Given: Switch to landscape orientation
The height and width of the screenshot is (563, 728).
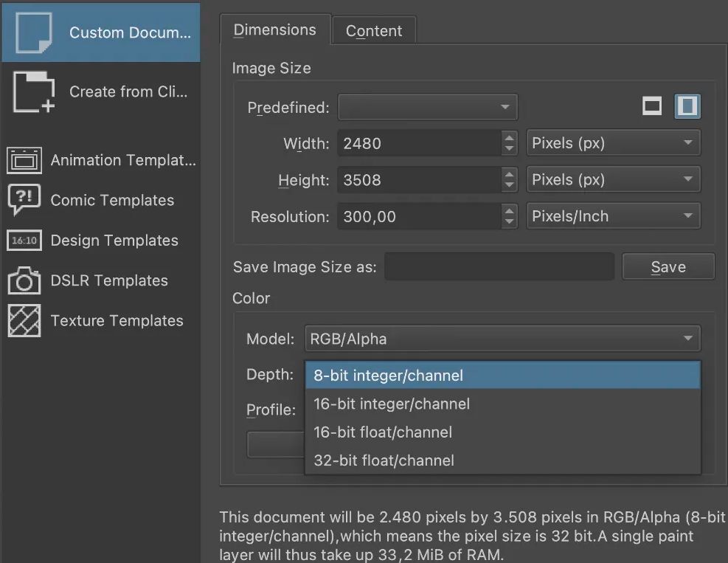Looking at the screenshot, I should pos(652,106).
